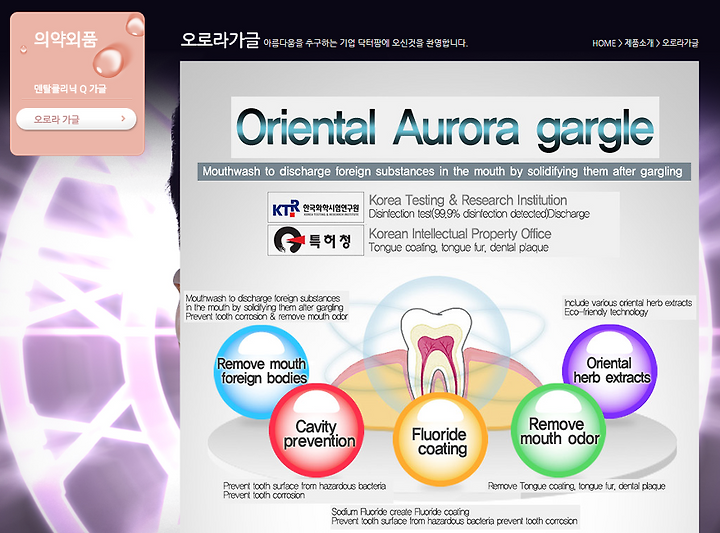Image resolution: width=720 pixels, height=533 pixels.
Task: Click the orange Fluoride coating bubble
Action: click(x=440, y=440)
